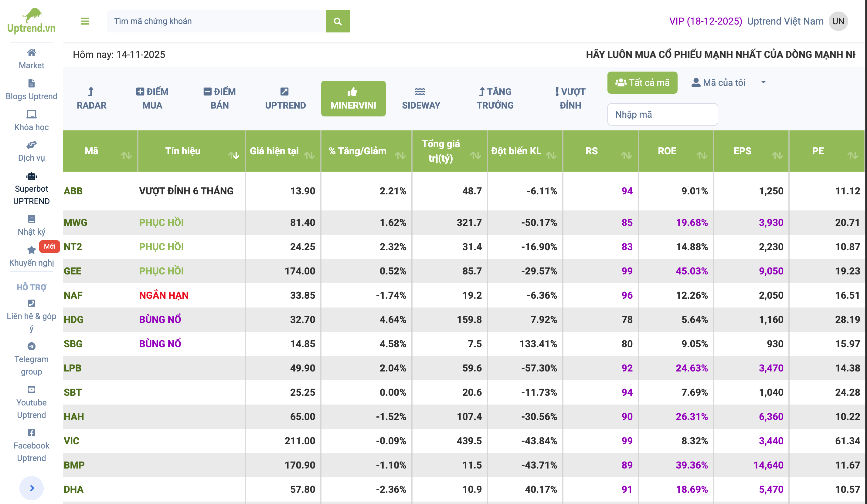Open dropdown arrow next to Mã của tôi
Screen dimensions: 867x504
pyautogui.click(x=763, y=82)
